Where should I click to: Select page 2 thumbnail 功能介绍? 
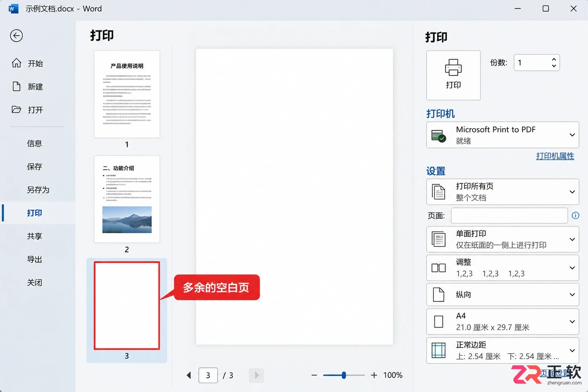pos(127,199)
